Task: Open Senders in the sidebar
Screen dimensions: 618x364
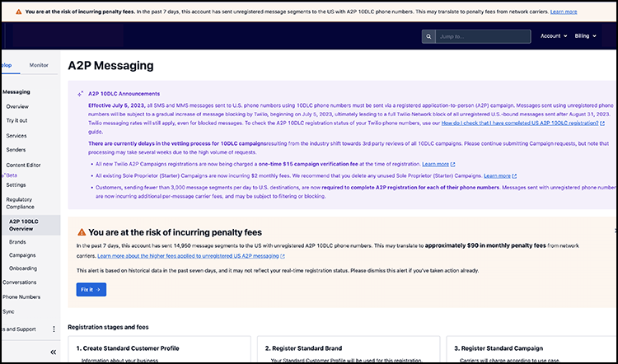Action: [16, 150]
